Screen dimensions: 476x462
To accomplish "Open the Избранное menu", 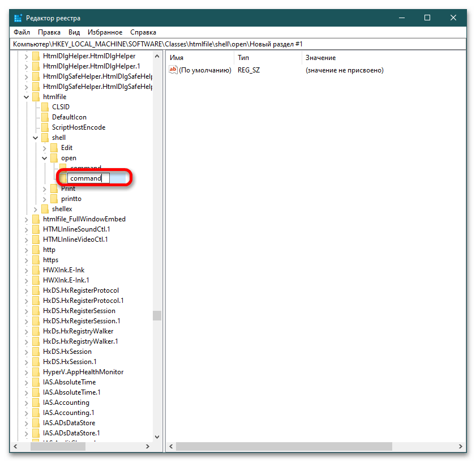I will point(105,32).
